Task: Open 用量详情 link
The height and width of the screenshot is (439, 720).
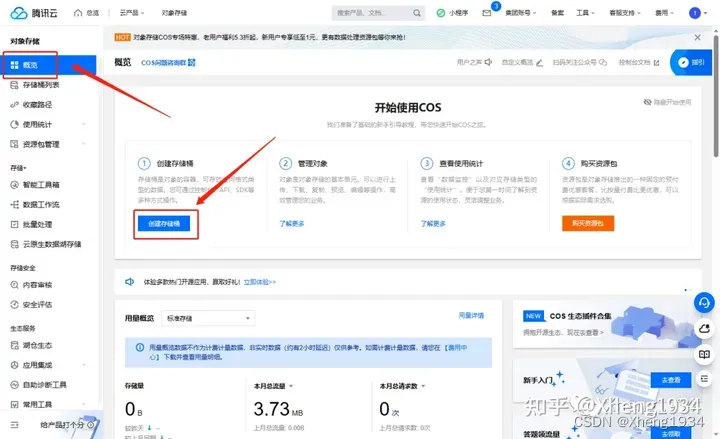Action: (x=471, y=315)
